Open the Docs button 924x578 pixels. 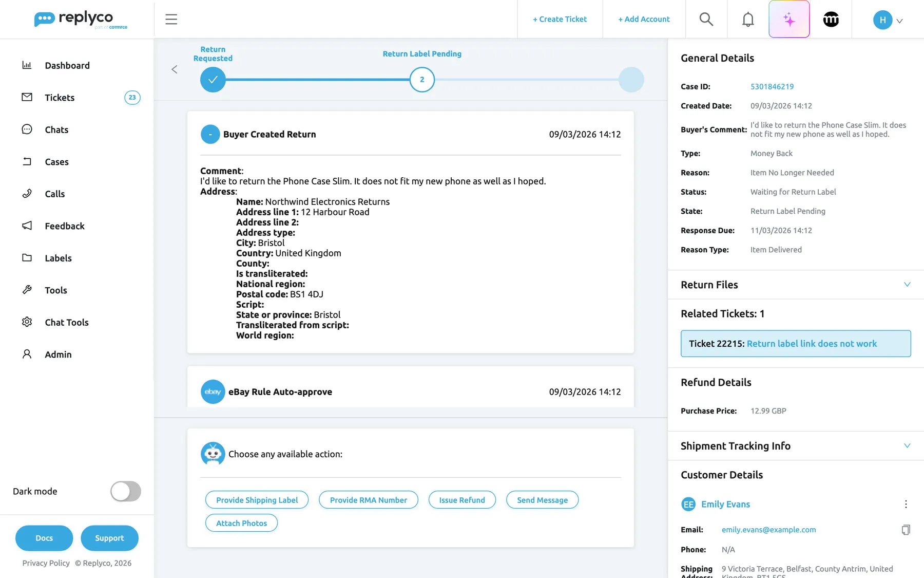click(44, 538)
